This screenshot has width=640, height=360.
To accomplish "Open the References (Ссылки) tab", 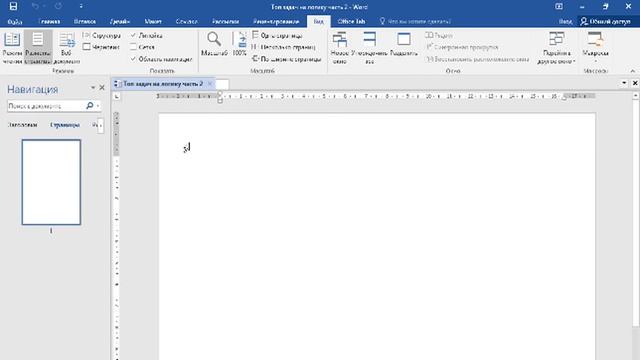I will coord(187,21).
